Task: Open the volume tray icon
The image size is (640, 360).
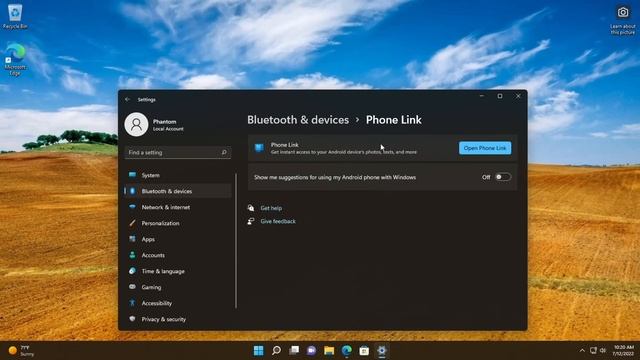Action: click(x=603, y=350)
